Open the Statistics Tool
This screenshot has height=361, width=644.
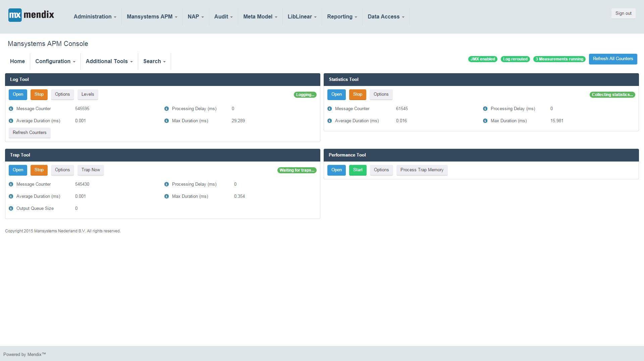click(x=336, y=94)
